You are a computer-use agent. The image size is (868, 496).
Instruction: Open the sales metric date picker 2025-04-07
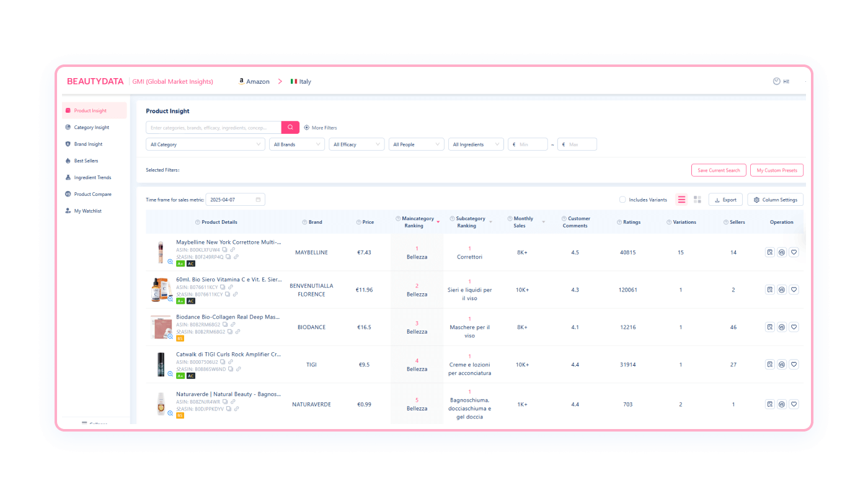click(x=235, y=200)
